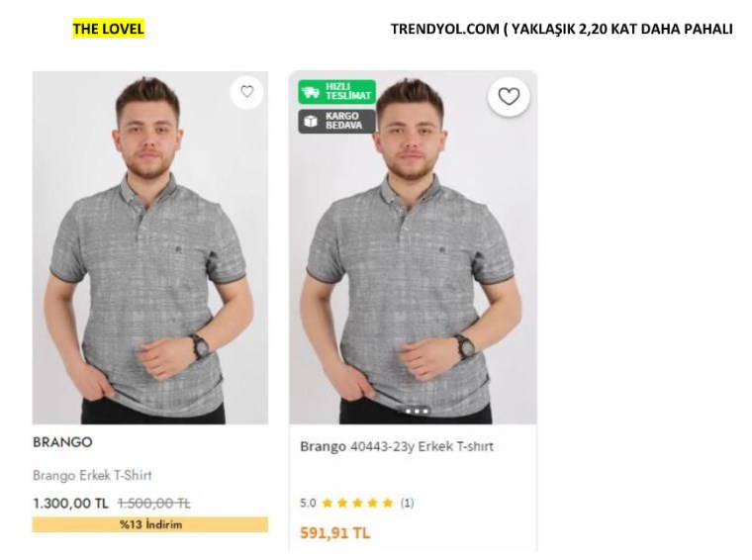Screen dimensions: 752x560
Task: Open the (1) review count
Action: [407, 503]
